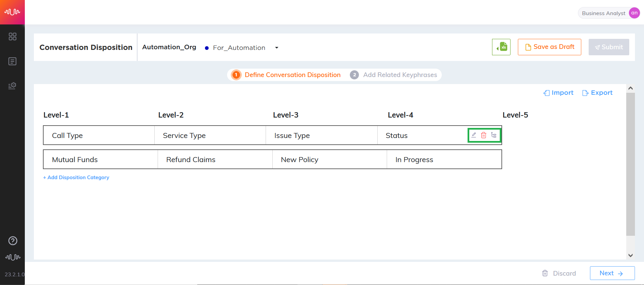This screenshot has height=285, width=644.
Task: Click the app logo in top-left corner
Action: pyautogui.click(x=12, y=12)
